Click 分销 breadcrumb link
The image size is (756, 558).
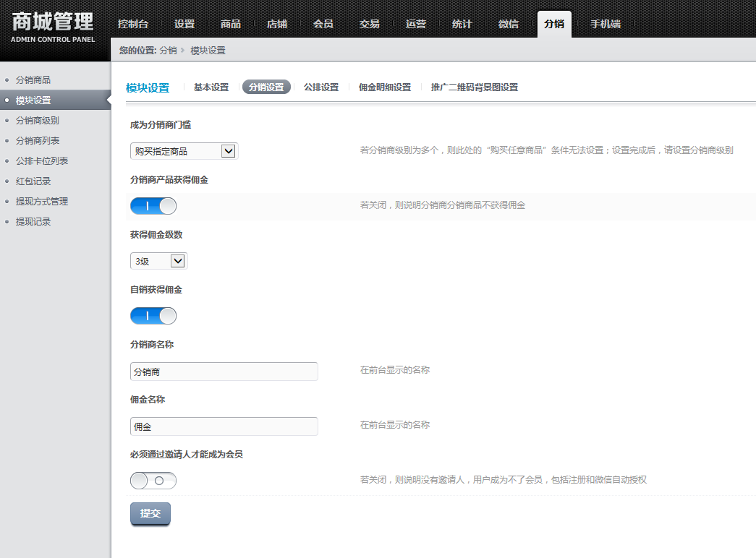168,51
